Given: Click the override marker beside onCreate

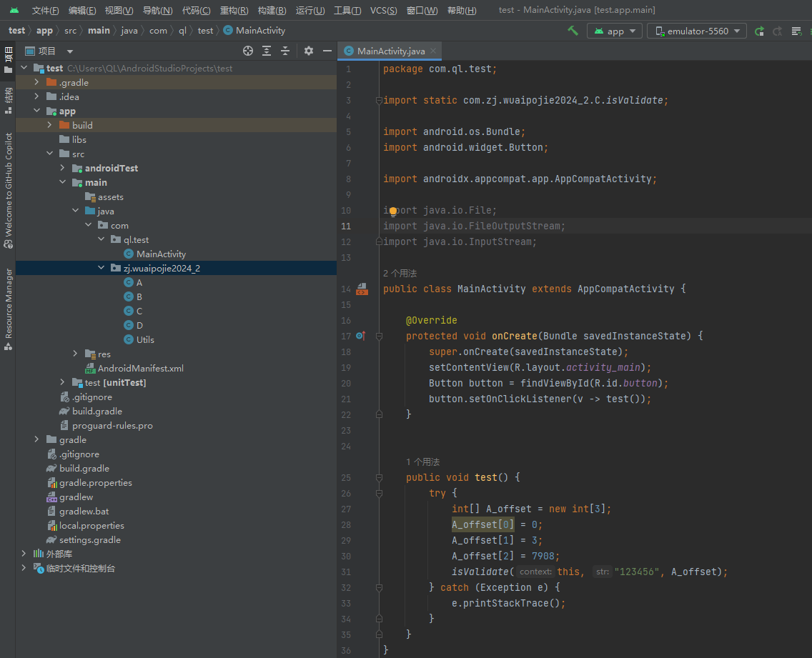Looking at the screenshot, I should (x=361, y=336).
